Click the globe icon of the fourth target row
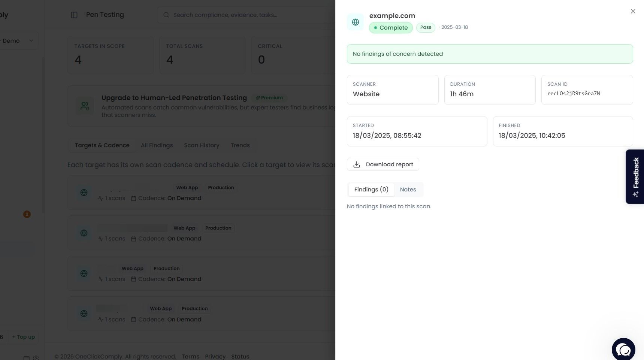The height and width of the screenshot is (360, 644). click(x=84, y=314)
